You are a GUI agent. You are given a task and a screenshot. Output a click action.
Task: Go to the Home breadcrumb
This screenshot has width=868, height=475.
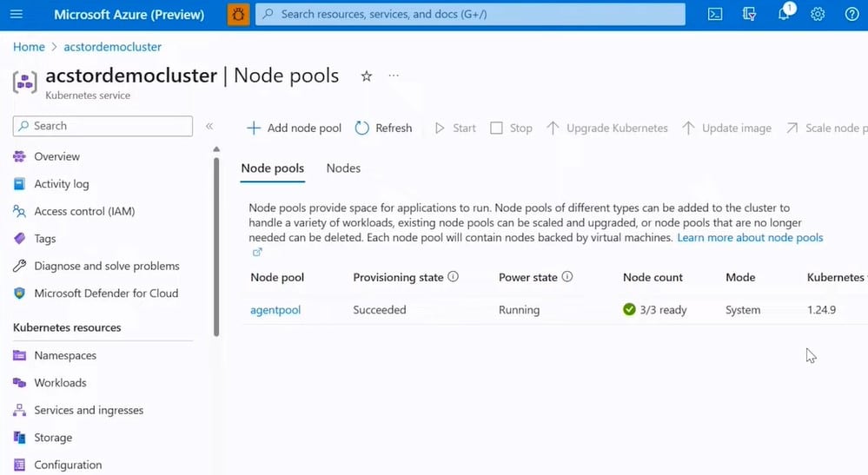(29, 47)
